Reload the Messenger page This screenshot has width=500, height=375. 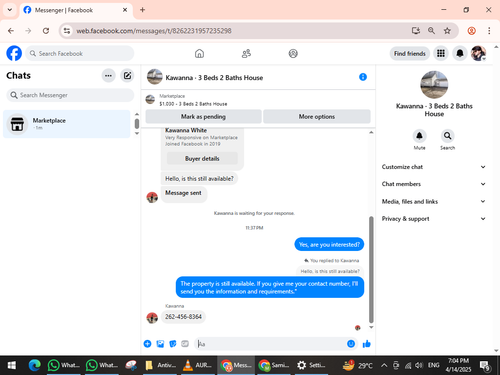pos(46,31)
